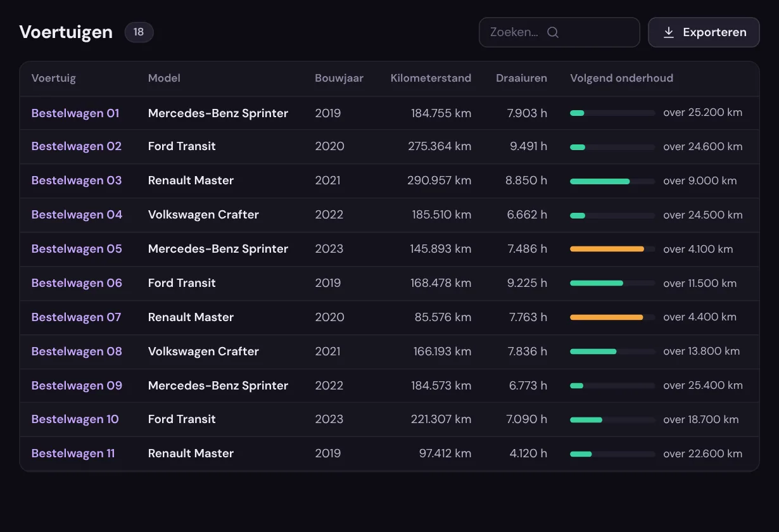Screen dimensions: 779x532
Task: Click the magnifier icon in the search box
Action: click(x=552, y=32)
